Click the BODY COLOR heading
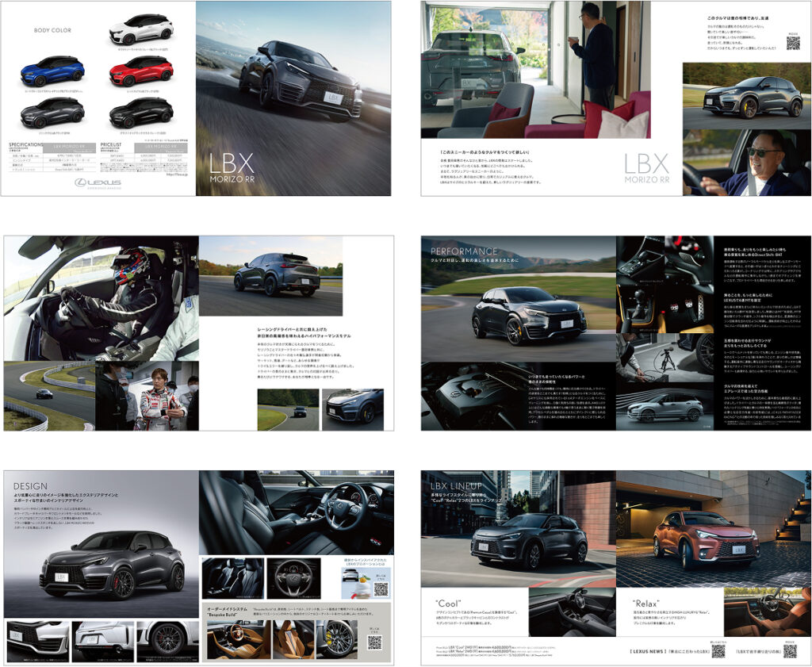The width and height of the screenshot is (812, 667). click(52, 30)
